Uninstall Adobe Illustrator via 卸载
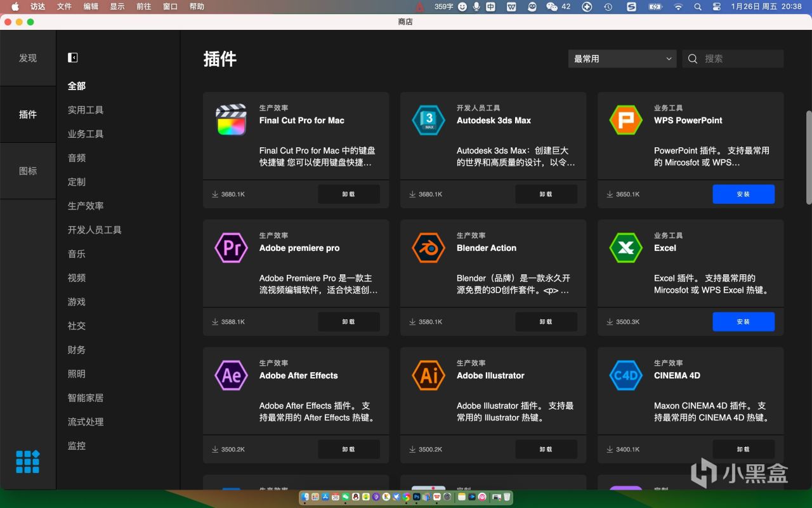The image size is (812, 508). [x=546, y=450]
